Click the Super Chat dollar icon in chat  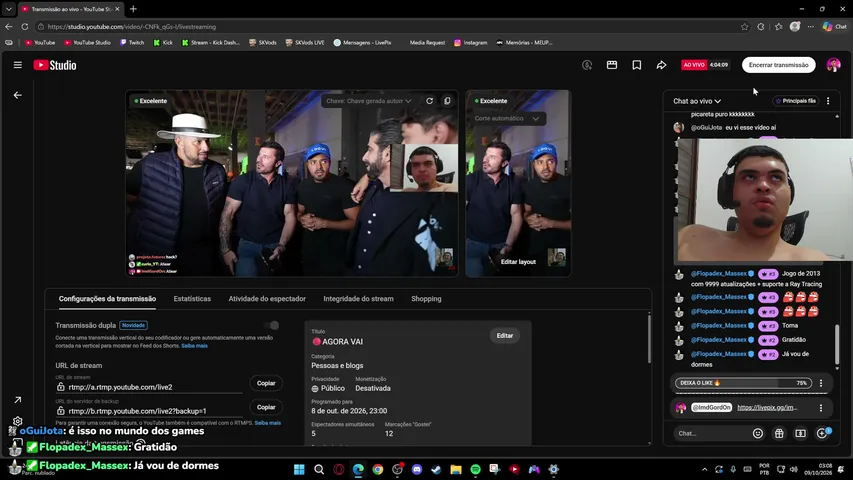click(x=800, y=433)
